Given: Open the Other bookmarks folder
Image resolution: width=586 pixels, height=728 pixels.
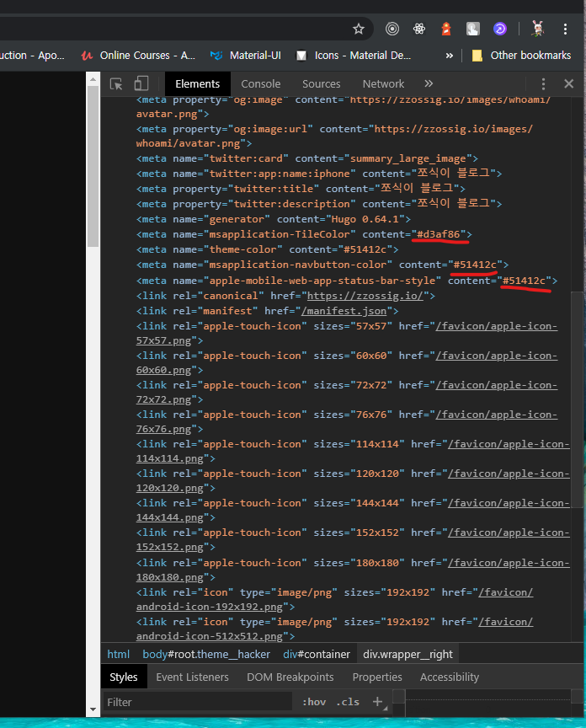Looking at the screenshot, I should coord(521,56).
